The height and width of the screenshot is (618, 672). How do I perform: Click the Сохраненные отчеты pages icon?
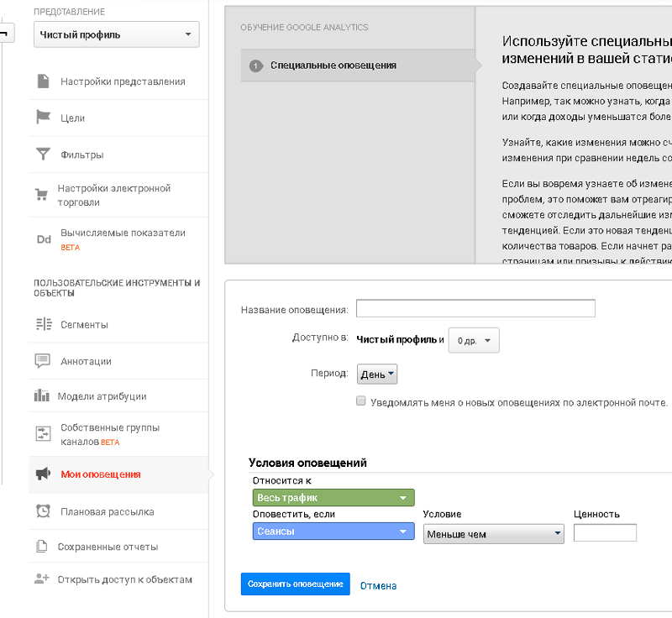pos(41,546)
